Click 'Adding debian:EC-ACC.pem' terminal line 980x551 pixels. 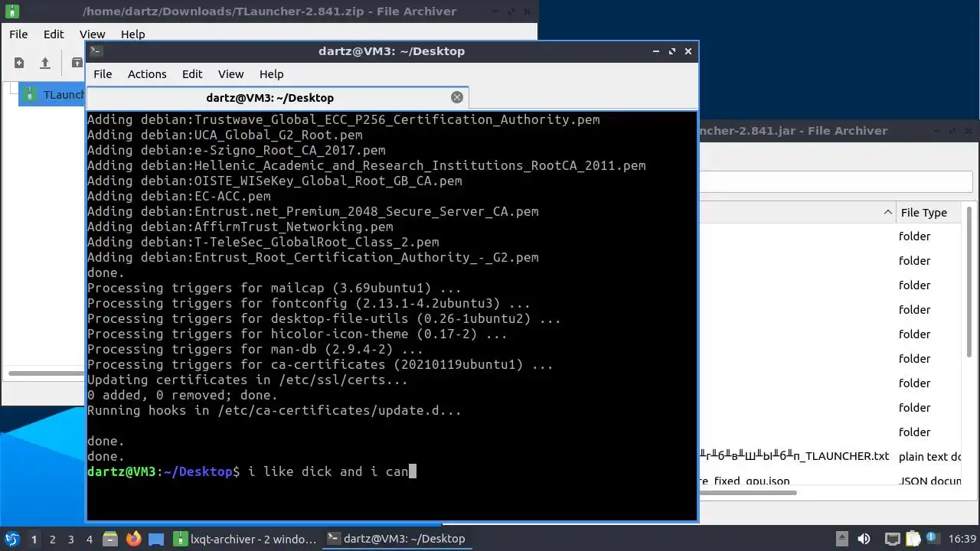pos(178,196)
